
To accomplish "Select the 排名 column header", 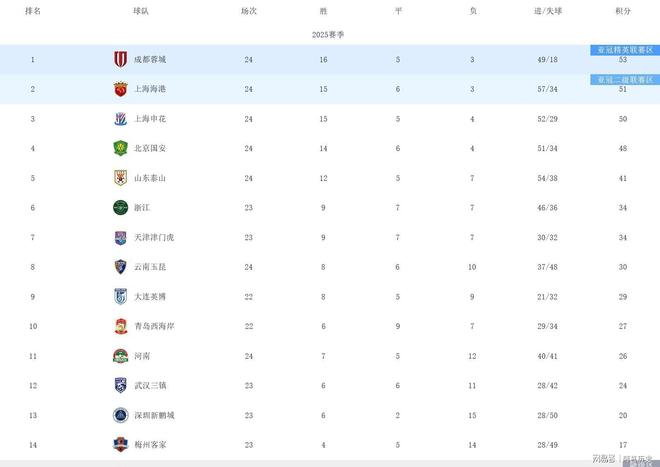I will [x=32, y=11].
